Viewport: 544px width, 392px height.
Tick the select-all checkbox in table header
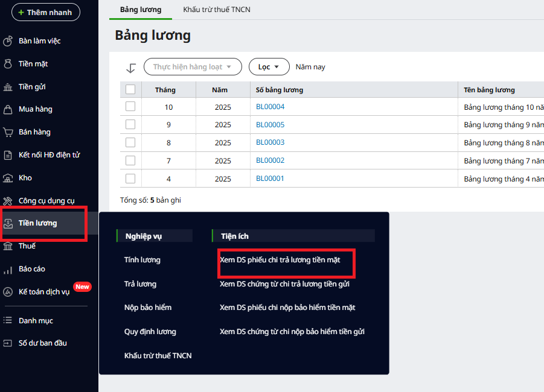130,90
